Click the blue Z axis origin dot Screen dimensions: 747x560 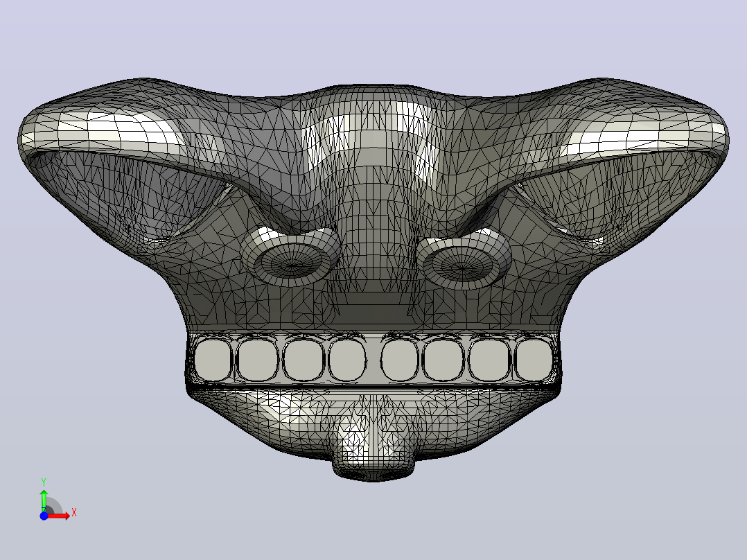click(44, 516)
